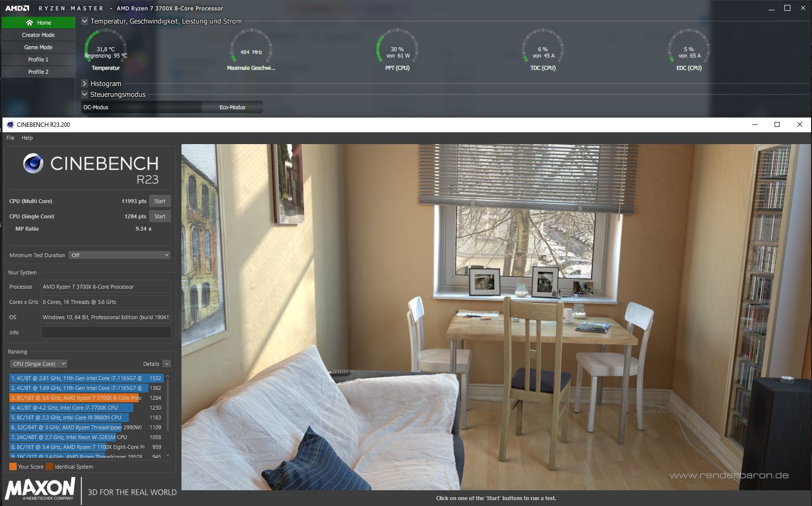Click the EDC (CPU) gauge
The height and width of the screenshot is (506, 812).
click(x=689, y=50)
